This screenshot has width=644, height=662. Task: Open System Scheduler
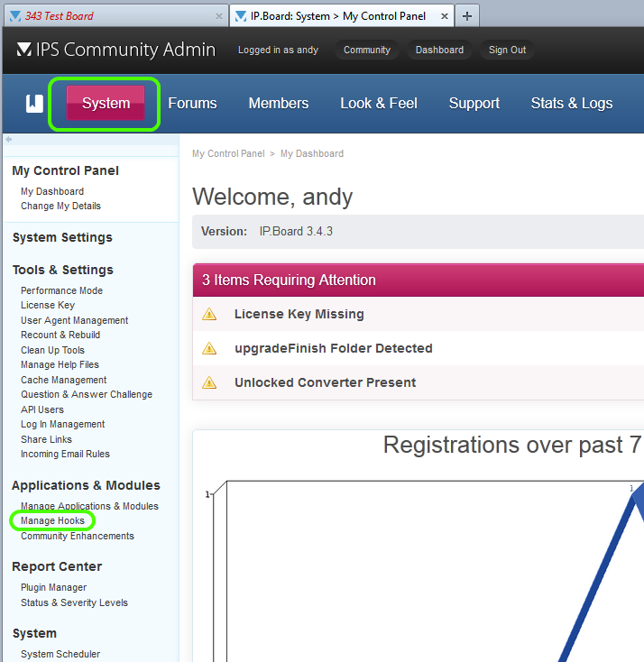tap(60, 654)
